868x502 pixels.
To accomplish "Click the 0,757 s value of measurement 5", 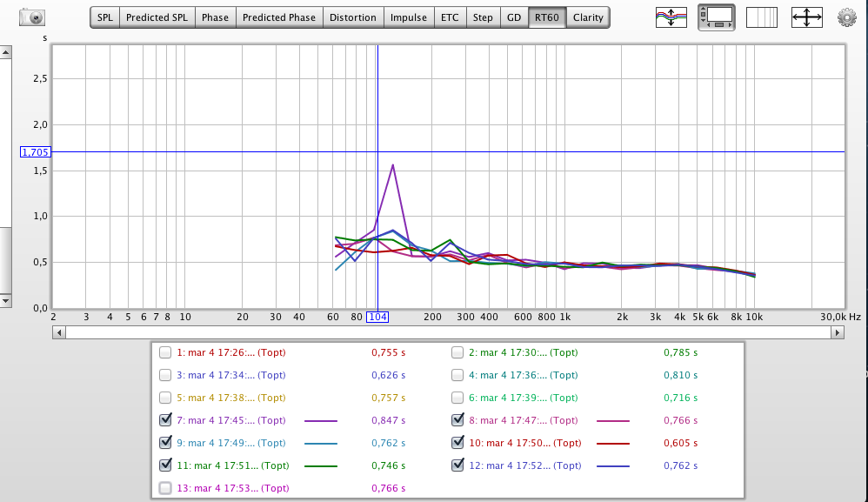I will click(x=388, y=398).
